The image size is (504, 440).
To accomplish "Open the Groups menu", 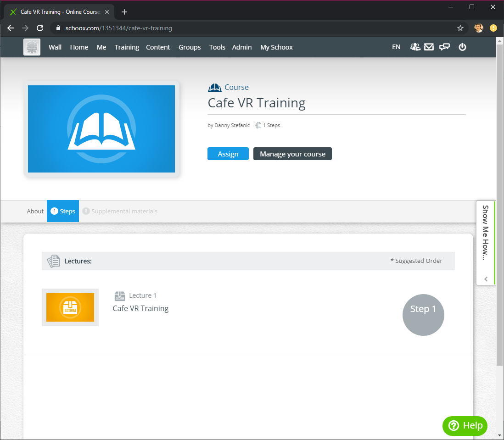I will (190, 47).
